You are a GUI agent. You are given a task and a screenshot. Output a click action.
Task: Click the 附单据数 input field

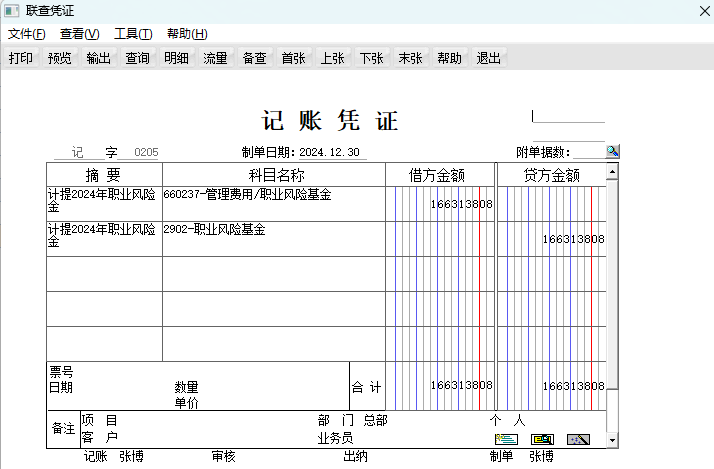pos(588,151)
